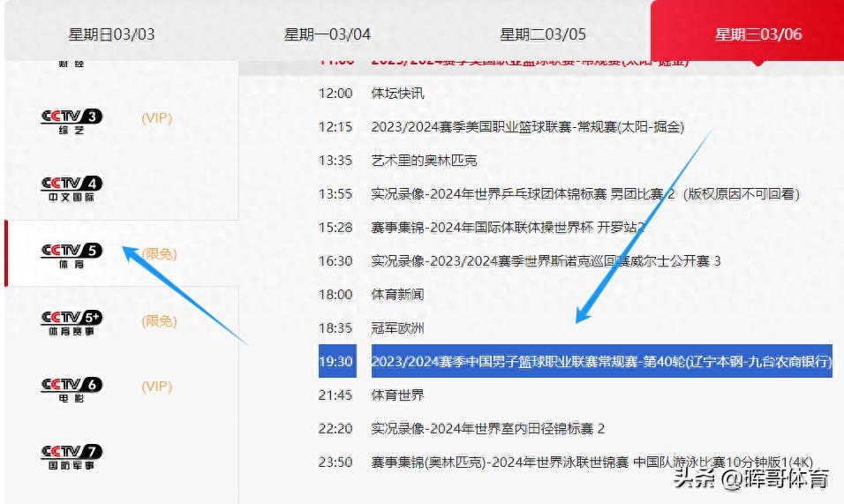Select the CCTV-4 中文国际 channel logo
Image resolution: width=844 pixels, height=504 pixels.
click(x=72, y=189)
